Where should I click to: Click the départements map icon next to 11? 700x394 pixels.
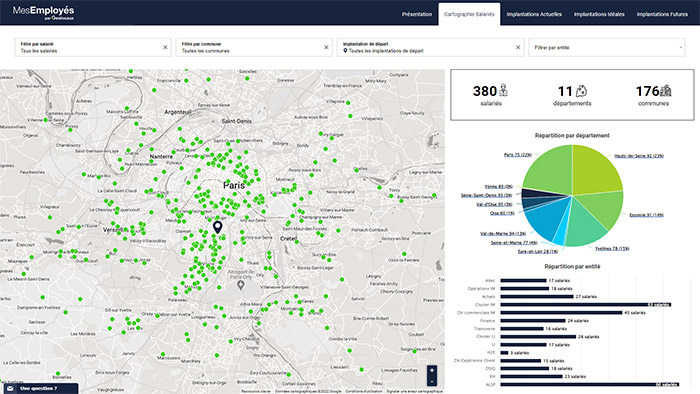tap(581, 91)
